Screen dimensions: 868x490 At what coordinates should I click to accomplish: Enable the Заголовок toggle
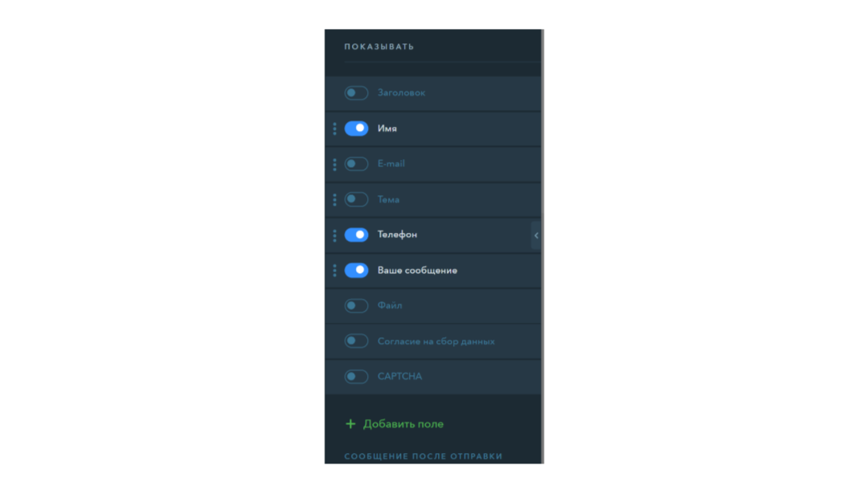click(x=356, y=93)
